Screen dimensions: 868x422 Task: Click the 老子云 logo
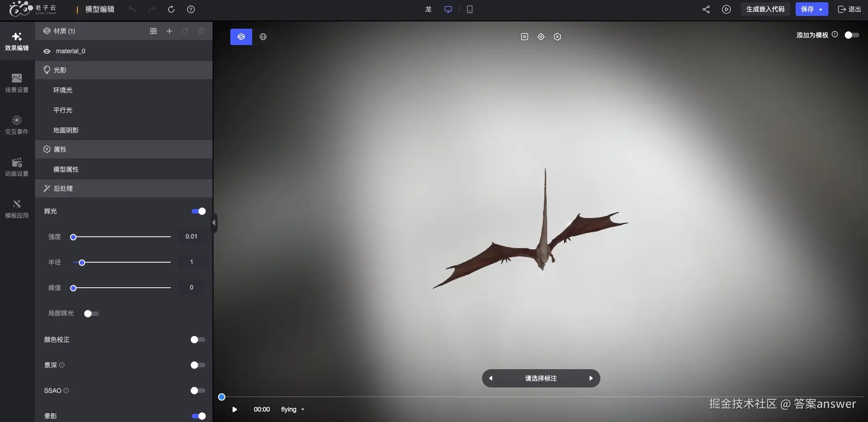point(33,9)
